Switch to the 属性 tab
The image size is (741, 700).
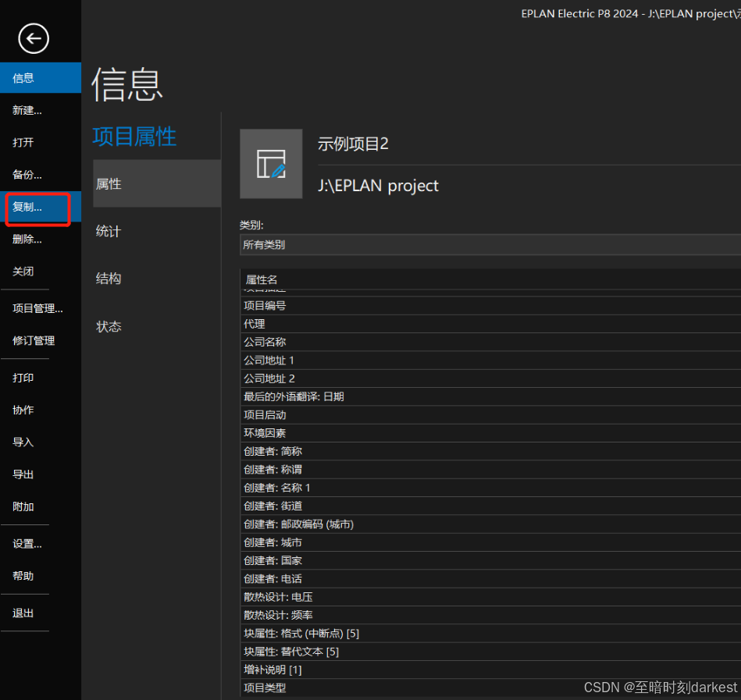[157, 183]
